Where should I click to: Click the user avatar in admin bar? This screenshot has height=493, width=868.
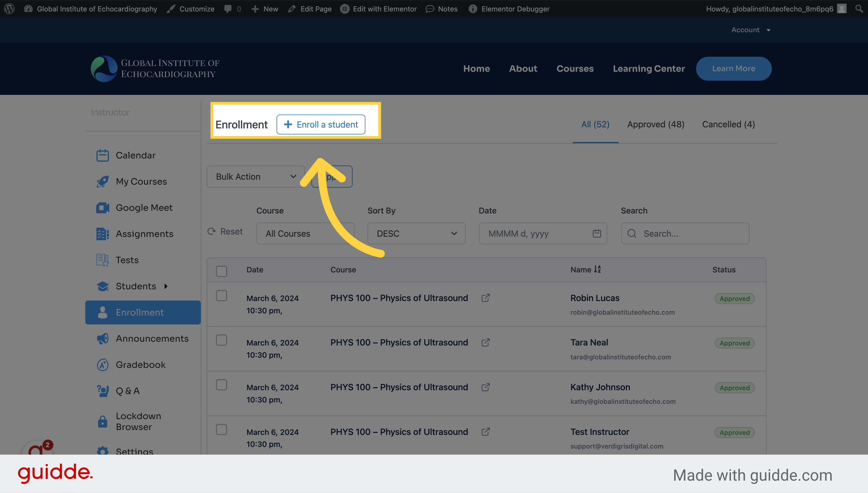point(842,9)
